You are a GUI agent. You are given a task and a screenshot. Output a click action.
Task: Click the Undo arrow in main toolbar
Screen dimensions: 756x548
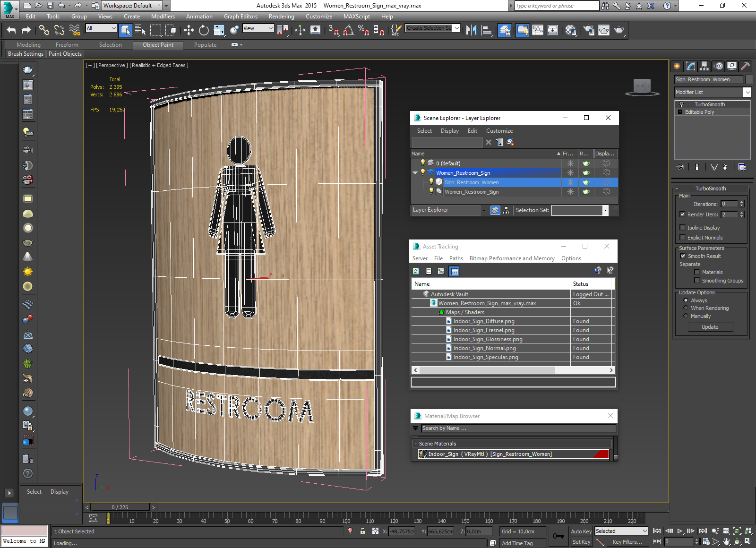(x=11, y=30)
